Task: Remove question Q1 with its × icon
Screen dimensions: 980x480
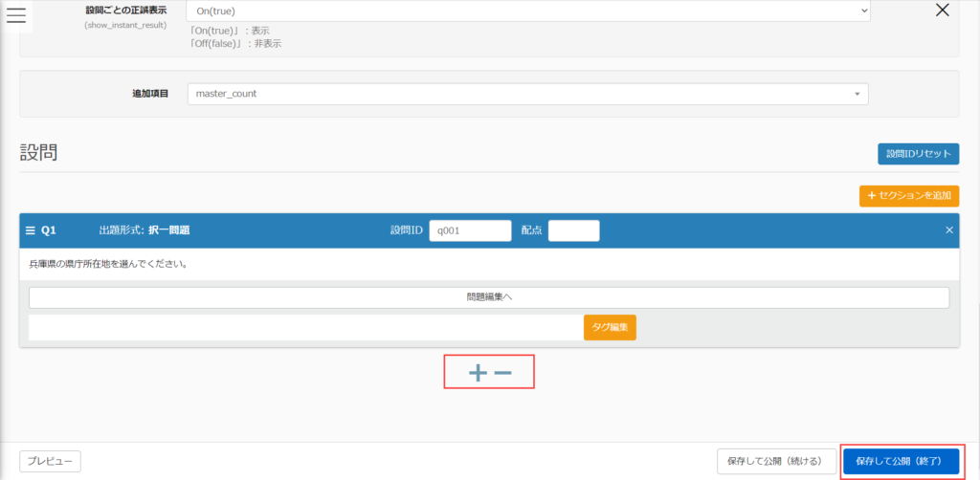Action: 949,230
